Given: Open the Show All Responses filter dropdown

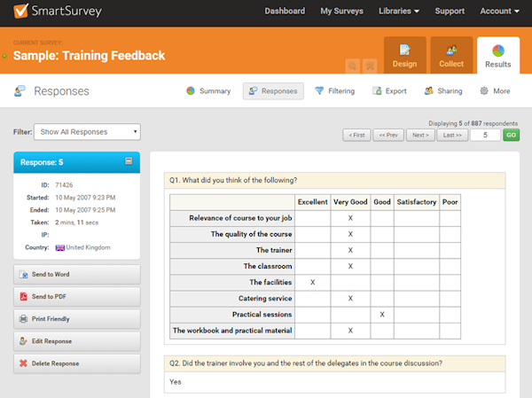Looking at the screenshot, I should click(x=87, y=132).
